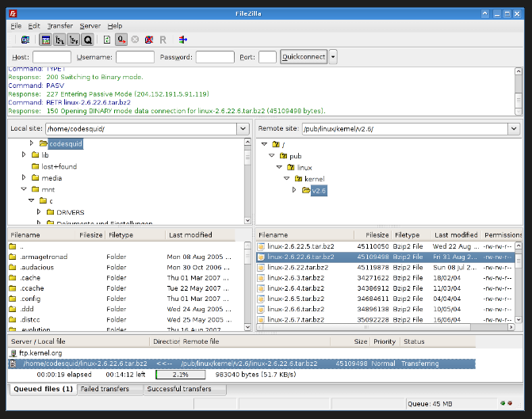Open the Remote site path dropdown
This screenshot has width=532, height=419.
click(x=514, y=129)
